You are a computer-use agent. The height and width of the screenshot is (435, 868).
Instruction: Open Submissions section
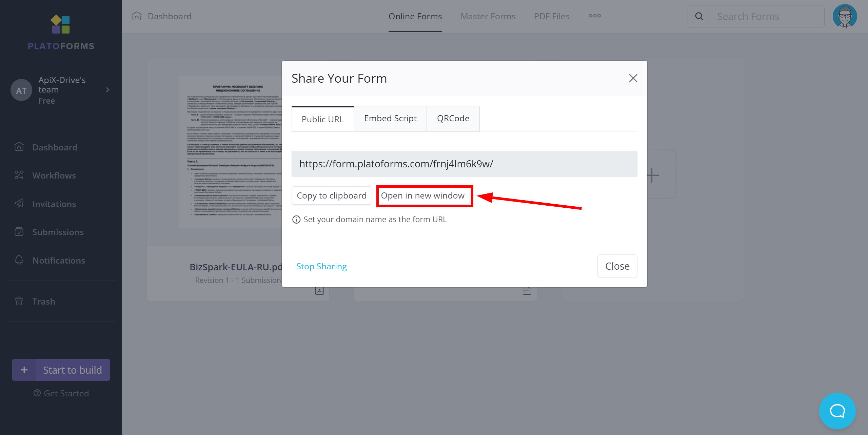coord(58,232)
